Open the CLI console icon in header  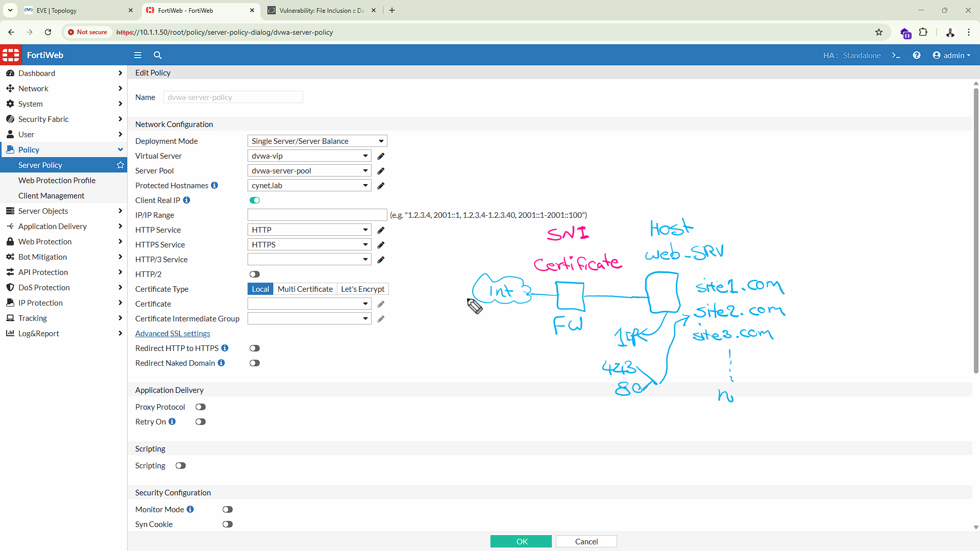(x=896, y=55)
